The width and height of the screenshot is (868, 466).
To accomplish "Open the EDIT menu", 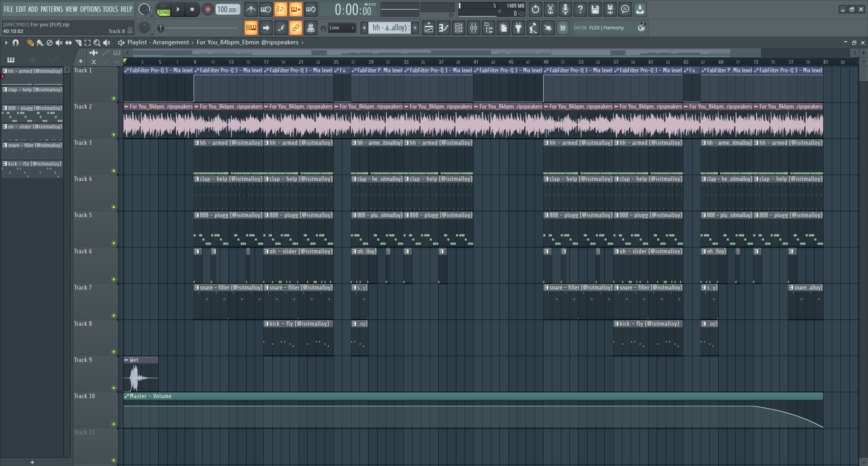I will pos(21,9).
